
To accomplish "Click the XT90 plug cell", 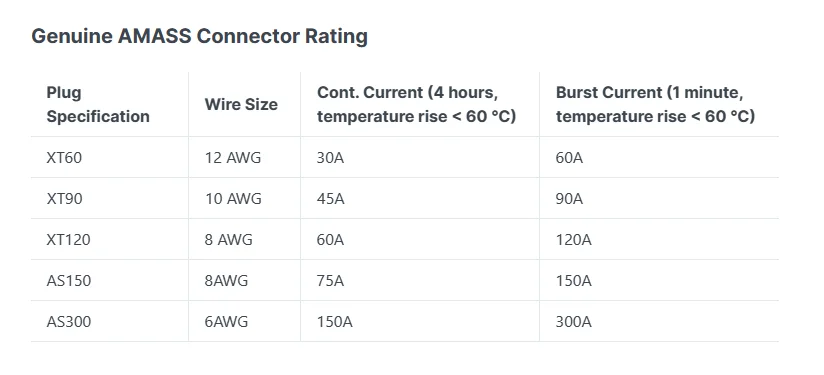I will (64, 199).
